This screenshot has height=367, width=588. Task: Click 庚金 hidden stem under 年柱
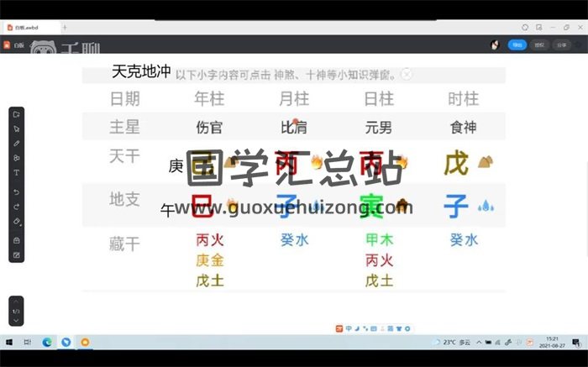point(210,260)
